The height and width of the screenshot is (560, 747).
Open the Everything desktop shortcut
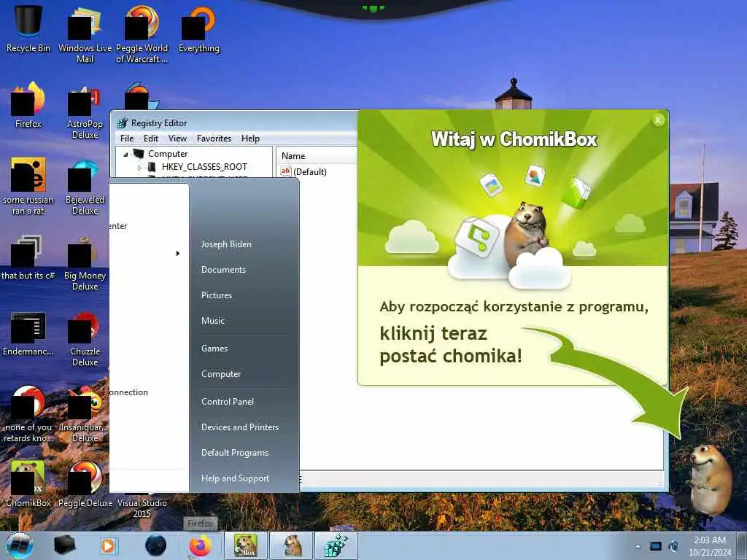pyautogui.click(x=198, y=29)
